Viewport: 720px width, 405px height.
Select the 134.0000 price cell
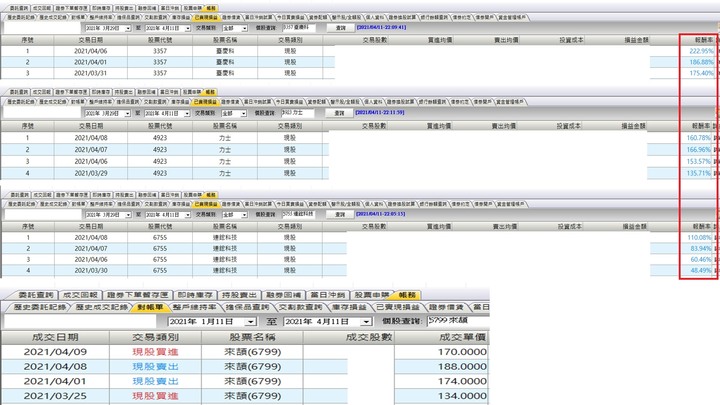pyautogui.click(x=442, y=396)
